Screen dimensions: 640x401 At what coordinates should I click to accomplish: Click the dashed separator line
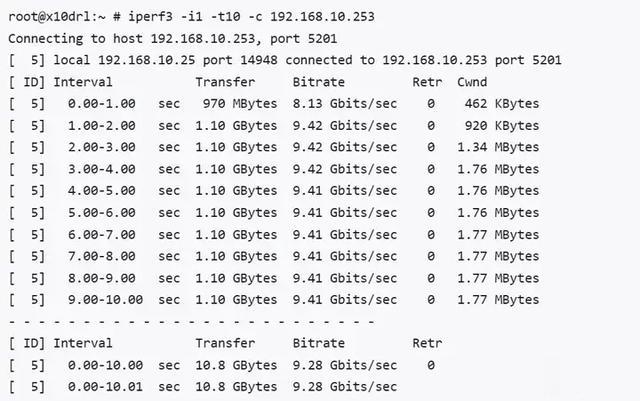(191, 322)
